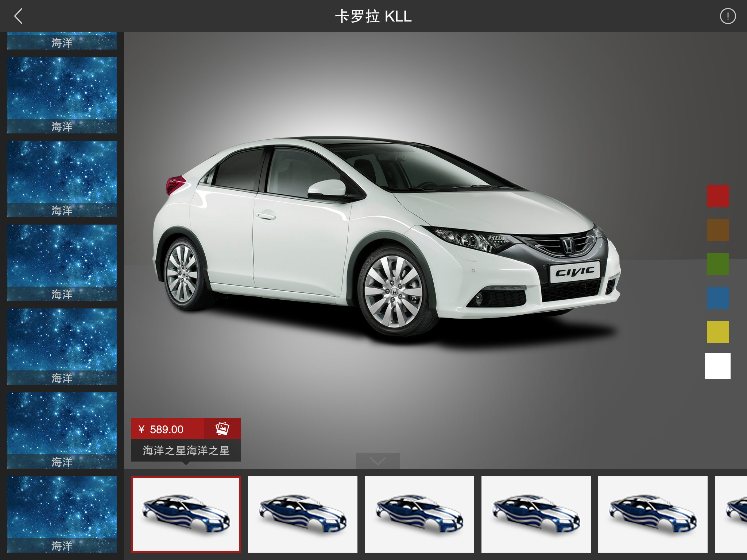
Task: Pick the yellow color swatch
Action: click(717, 332)
